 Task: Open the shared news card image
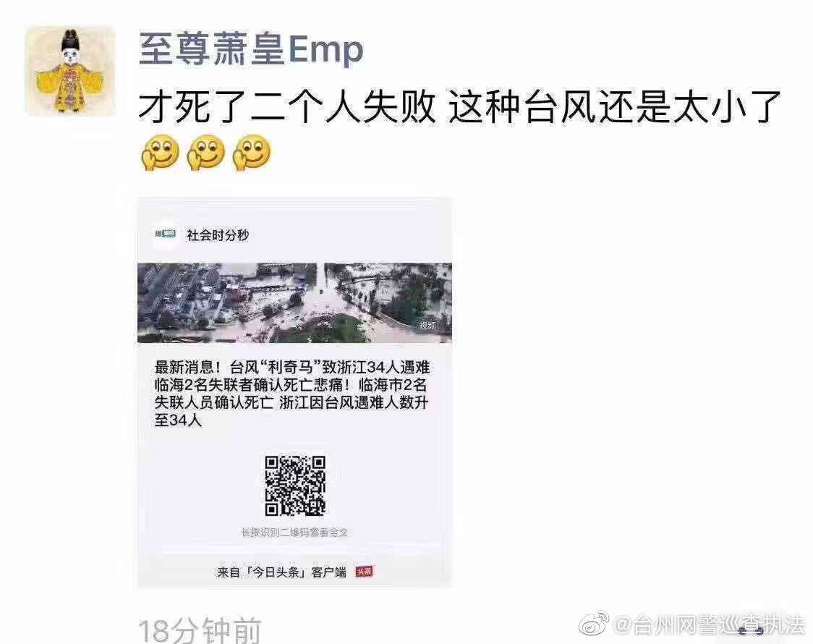click(294, 392)
